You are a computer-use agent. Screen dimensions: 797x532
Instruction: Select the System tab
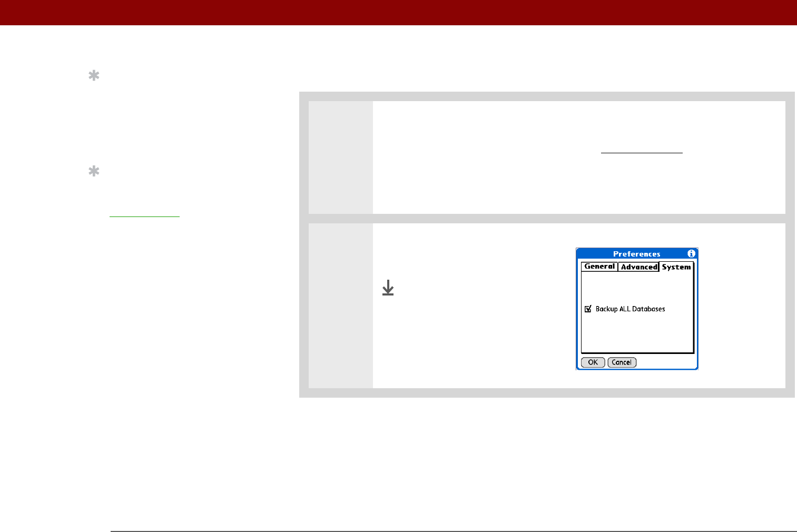[x=676, y=267]
